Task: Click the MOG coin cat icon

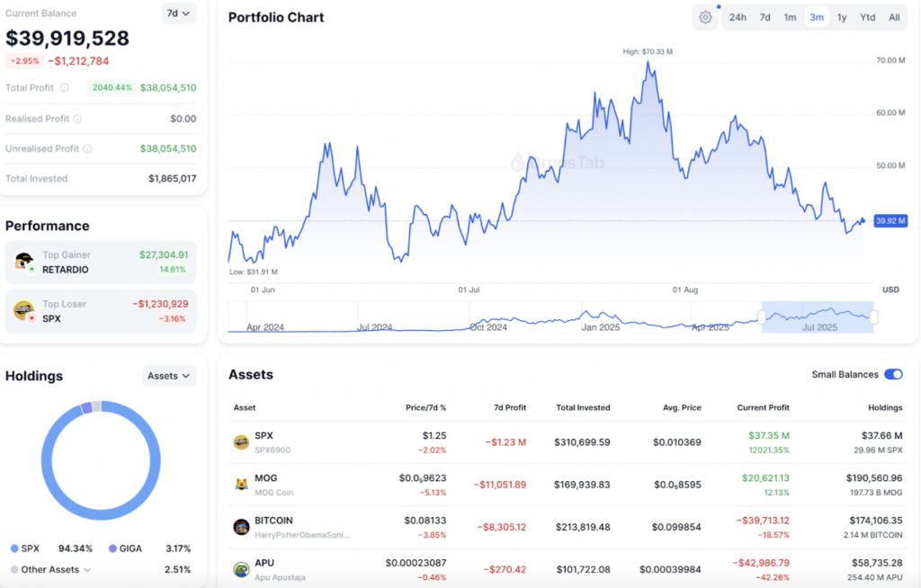Action: tap(241, 485)
